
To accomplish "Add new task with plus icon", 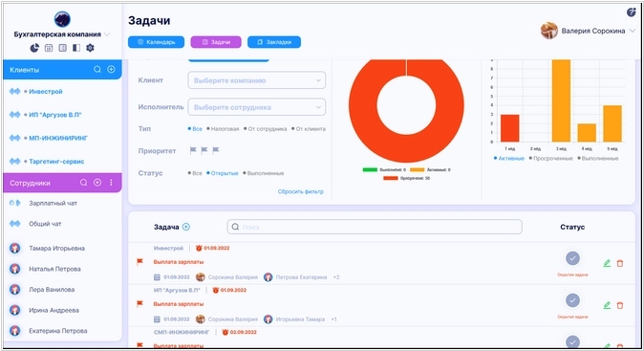I will tap(186, 227).
